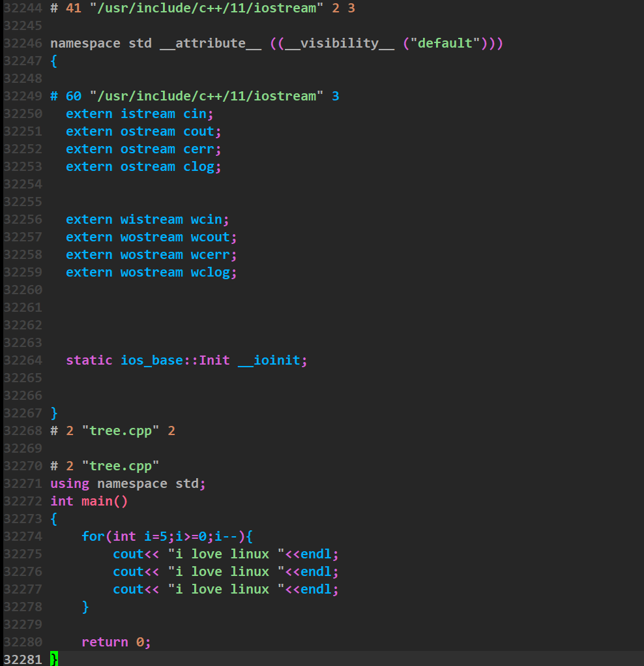Click "cout<<" on line 32275

[136, 554]
